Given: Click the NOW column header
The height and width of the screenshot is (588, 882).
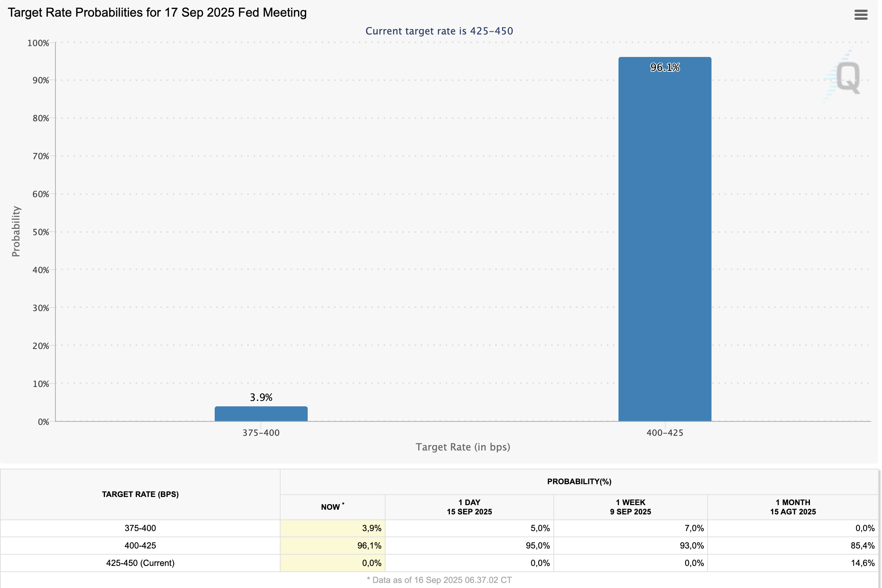Looking at the screenshot, I should coord(332,507).
